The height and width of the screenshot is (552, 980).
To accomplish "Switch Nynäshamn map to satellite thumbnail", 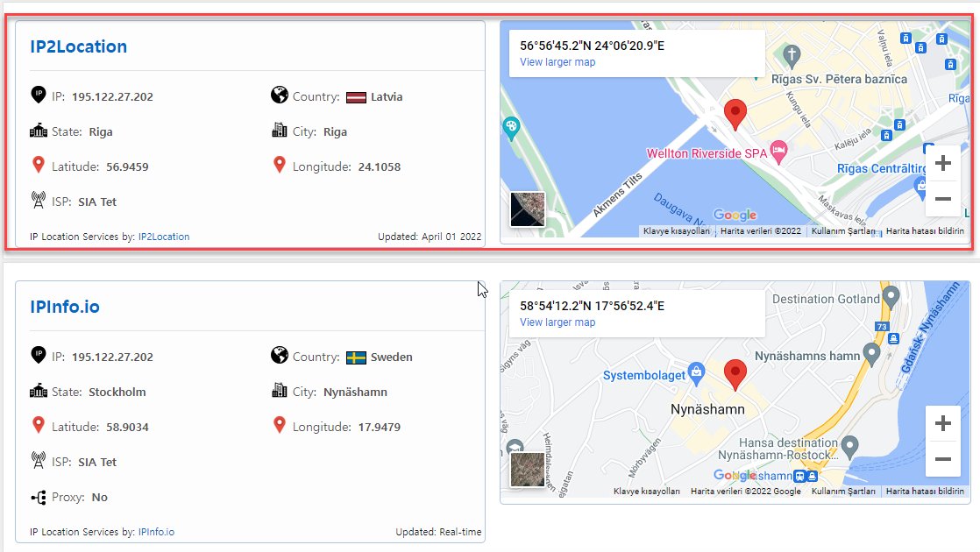I will [528, 469].
